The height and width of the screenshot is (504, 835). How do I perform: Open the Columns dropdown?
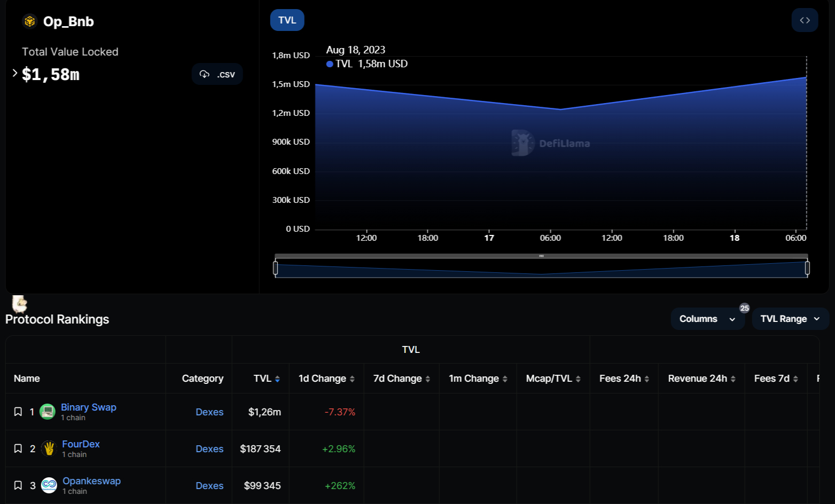(x=707, y=319)
